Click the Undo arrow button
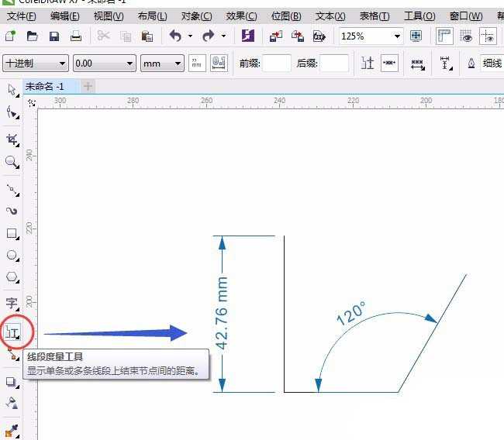The image size is (504, 440). 174,36
